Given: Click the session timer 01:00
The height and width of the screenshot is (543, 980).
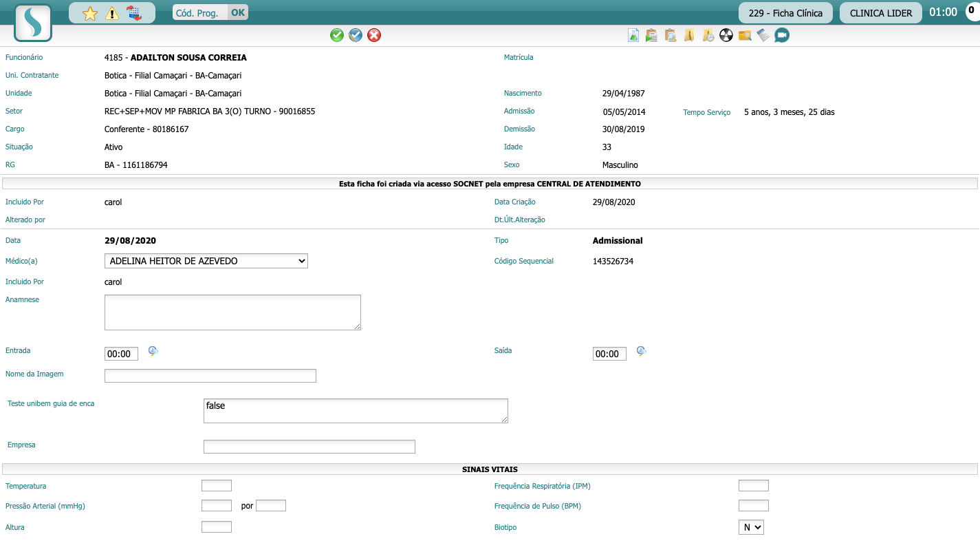Looking at the screenshot, I should 943,12.
